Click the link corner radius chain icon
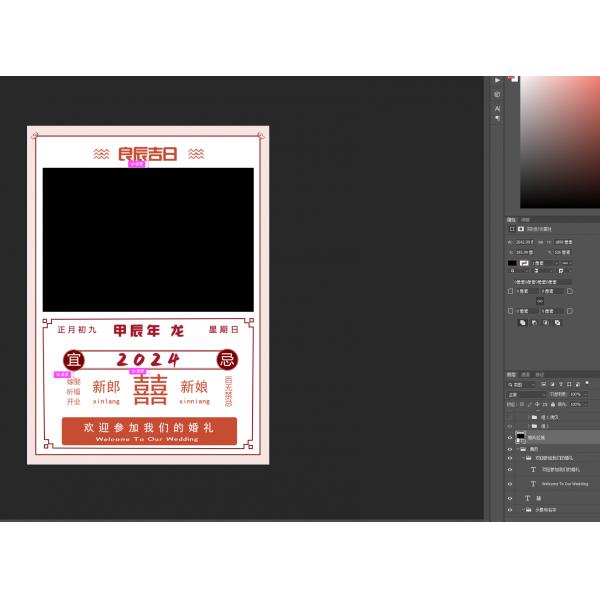 pos(540,300)
